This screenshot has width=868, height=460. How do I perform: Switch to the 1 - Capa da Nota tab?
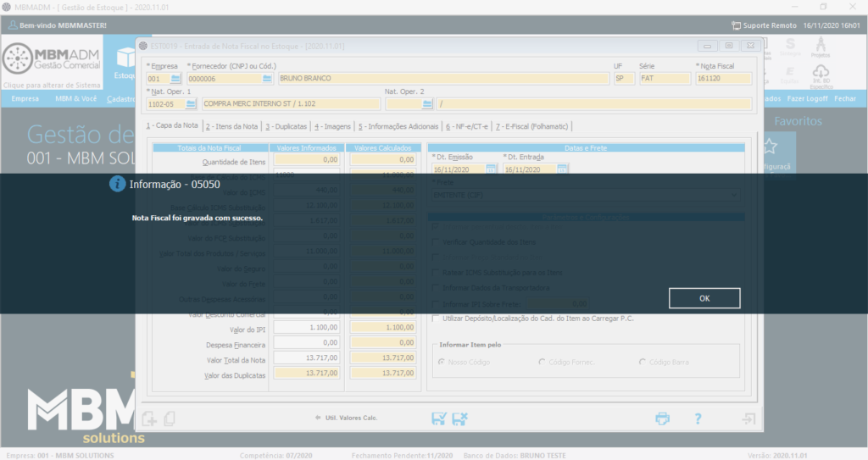click(171, 125)
